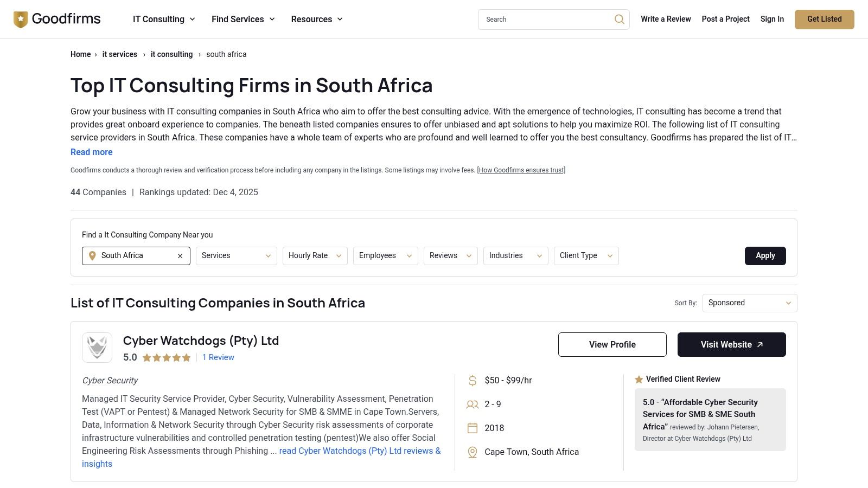Expand the Employees filter dropdown
This screenshot has width=868, height=488.
click(385, 256)
